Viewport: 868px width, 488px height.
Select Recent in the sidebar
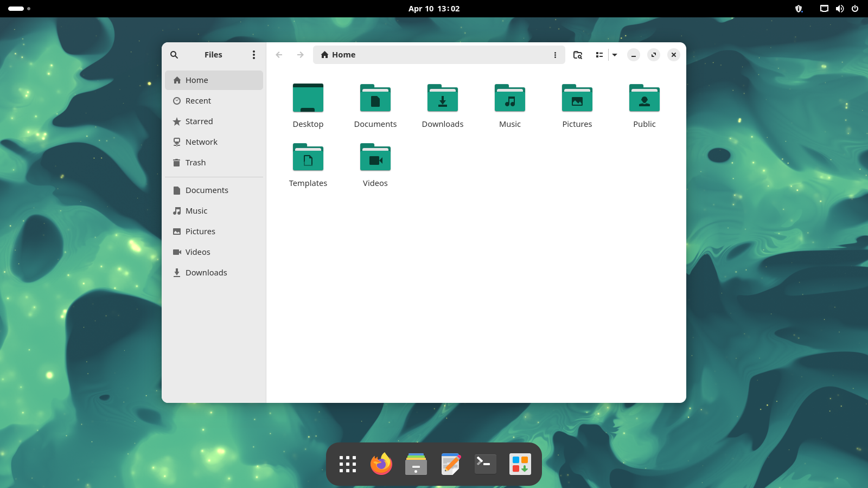pyautogui.click(x=198, y=101)
